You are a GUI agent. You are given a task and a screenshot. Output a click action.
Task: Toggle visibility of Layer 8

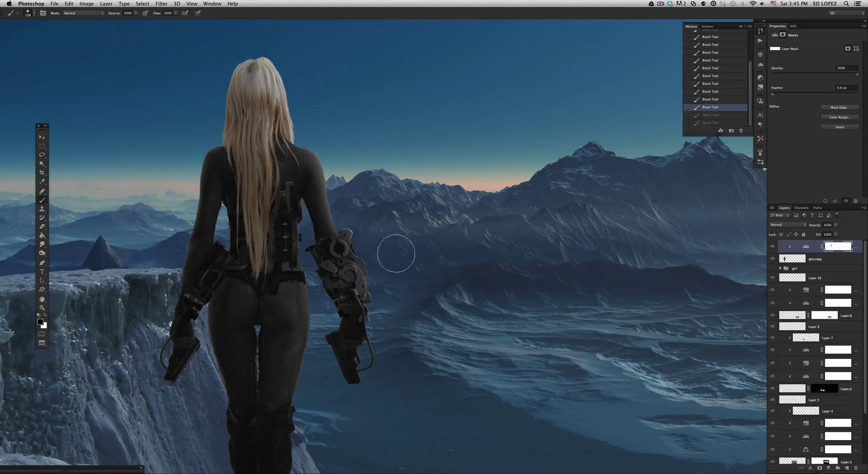pyautogui.click(x=772, y=327)
